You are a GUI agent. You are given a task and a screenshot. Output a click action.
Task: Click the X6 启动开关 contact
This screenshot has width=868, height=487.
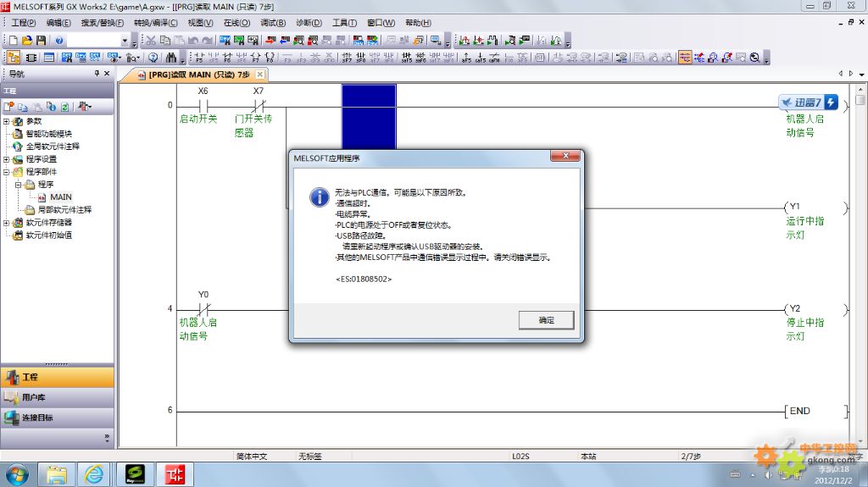[203, 105]
